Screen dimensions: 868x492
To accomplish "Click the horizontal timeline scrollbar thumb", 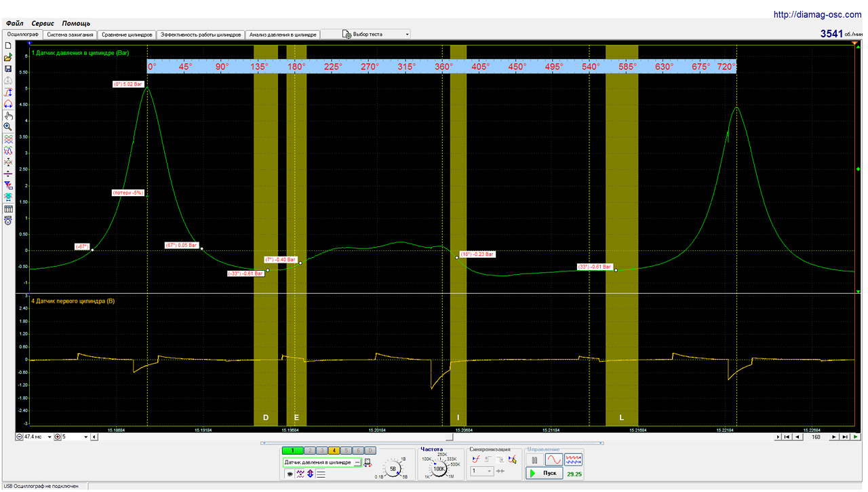I will point(450,437).
